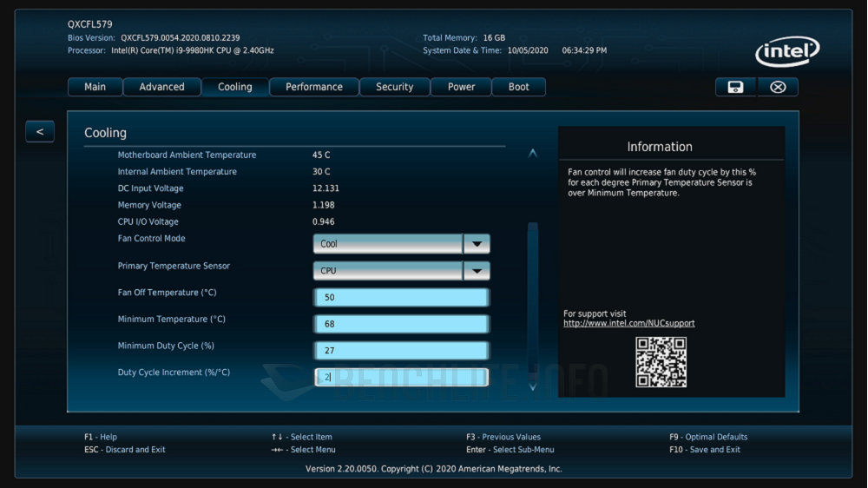Click 'F10 - Save and Exit' hint
The image size is (868, 488).
click(704, 450)
